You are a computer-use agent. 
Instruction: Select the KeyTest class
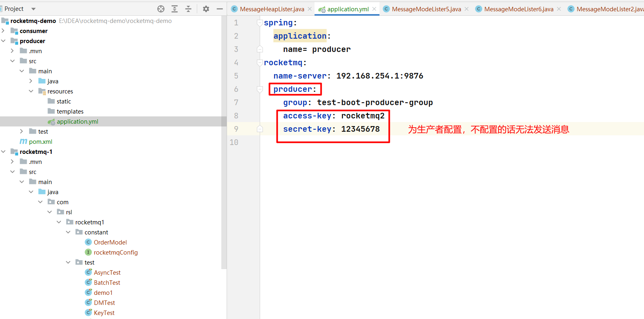[104, 313]
